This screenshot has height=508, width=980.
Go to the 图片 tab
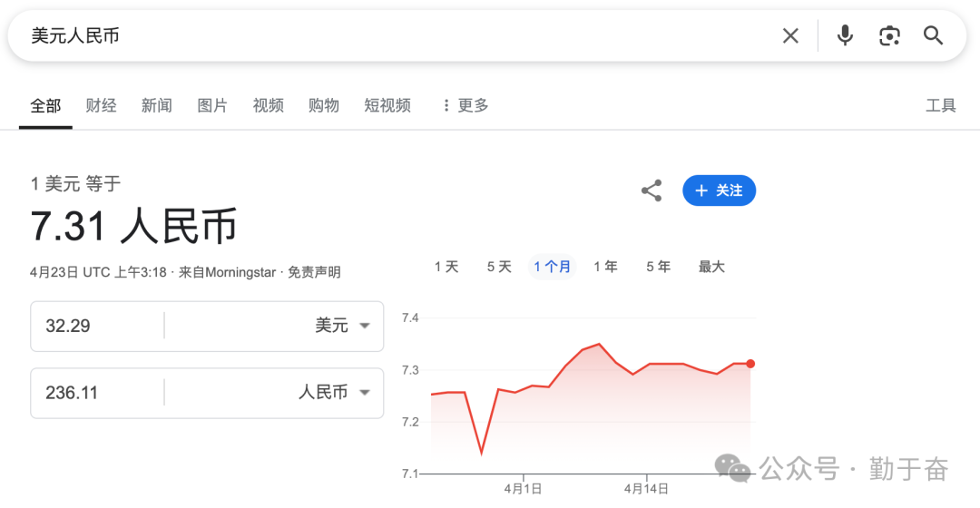pos(212,105)
